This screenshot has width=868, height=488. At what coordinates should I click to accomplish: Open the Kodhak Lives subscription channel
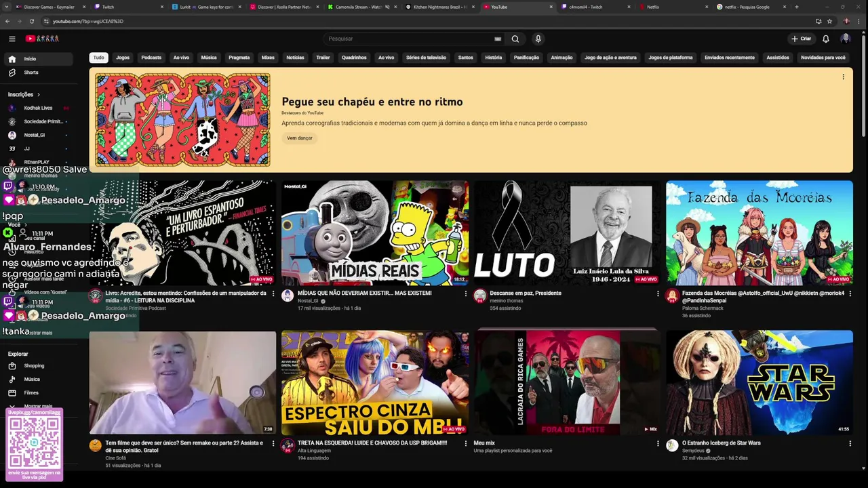[38, 108]
